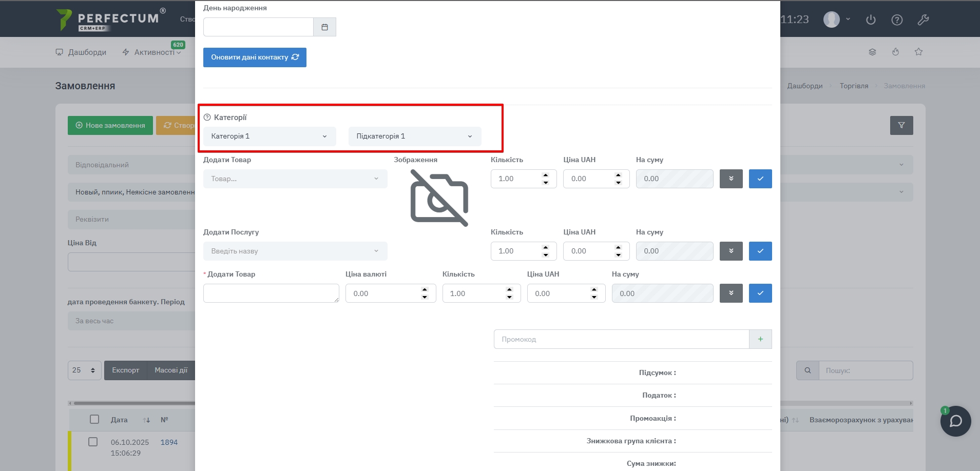This screenshot has width=980, height=471.
Task: Open the Товар... product dropdown
Action: click(x=295, y=179)
